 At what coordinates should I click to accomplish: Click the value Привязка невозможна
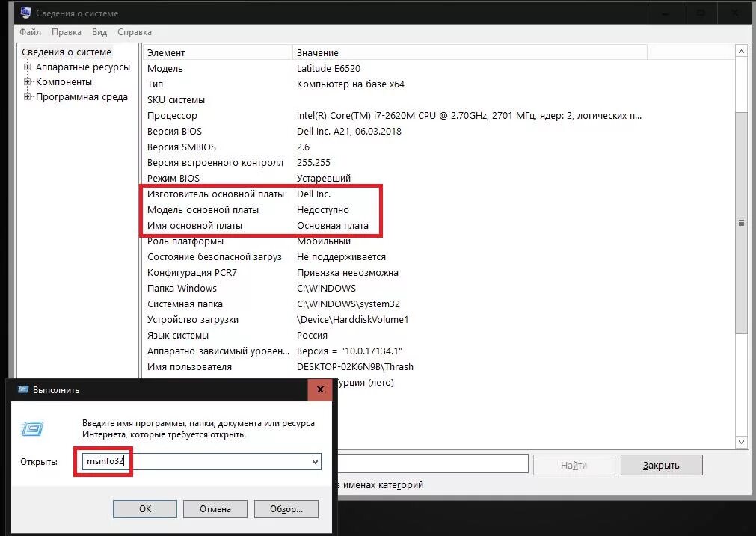(x=348, y=272)
